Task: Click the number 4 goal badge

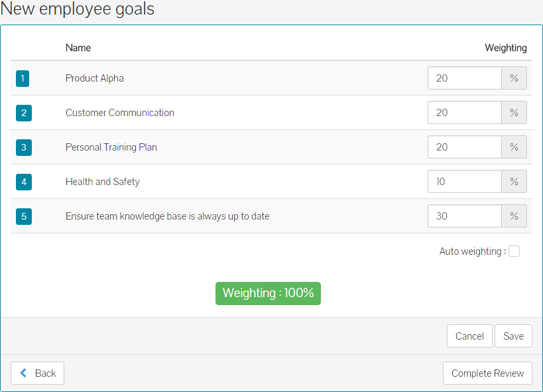Action: 23,182
